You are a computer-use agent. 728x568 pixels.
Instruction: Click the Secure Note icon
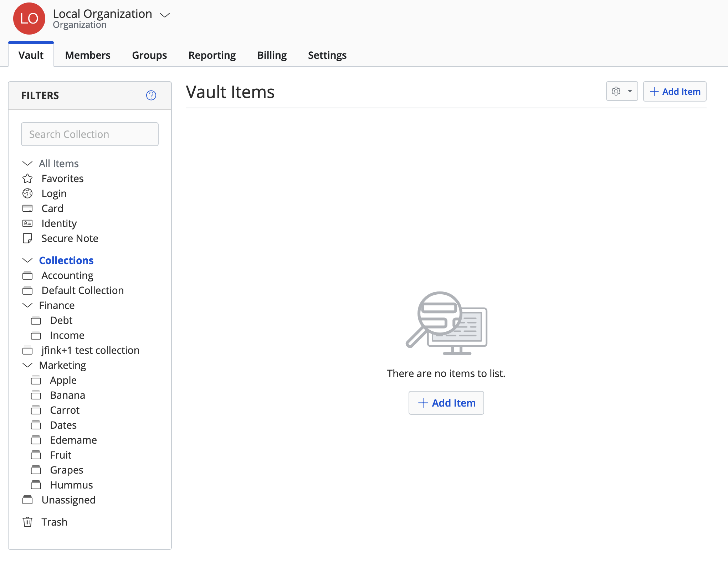pyautogui.click(x=27, y=238)
